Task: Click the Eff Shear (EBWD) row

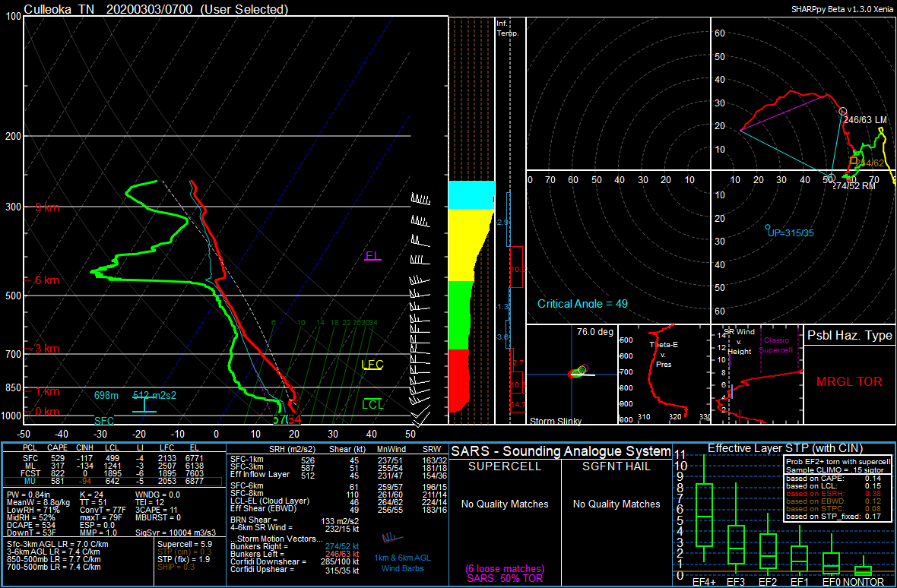Action: 338,508
